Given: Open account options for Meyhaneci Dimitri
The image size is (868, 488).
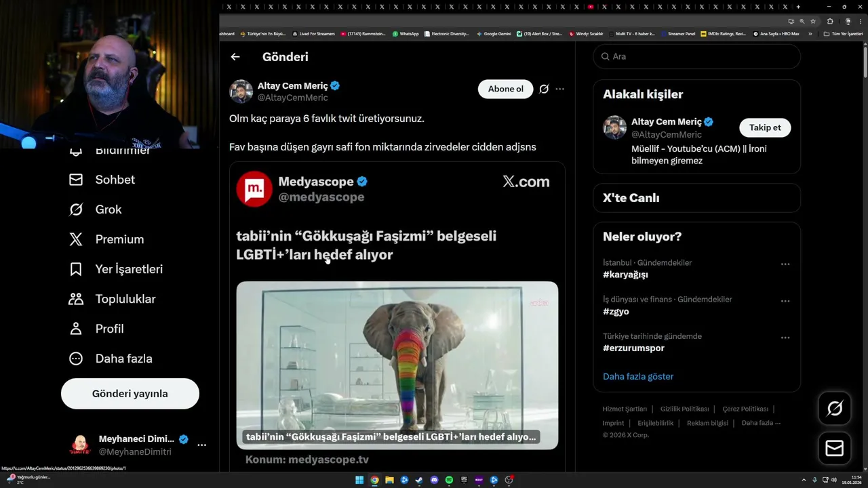Looking at the screenshot, I should click(201, 445).
